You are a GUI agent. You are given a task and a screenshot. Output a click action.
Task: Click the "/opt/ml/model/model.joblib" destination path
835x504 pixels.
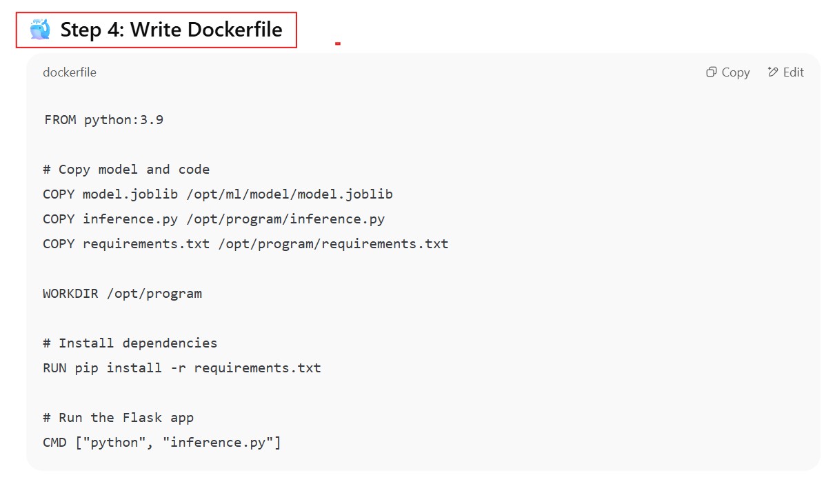click(289, 194)
